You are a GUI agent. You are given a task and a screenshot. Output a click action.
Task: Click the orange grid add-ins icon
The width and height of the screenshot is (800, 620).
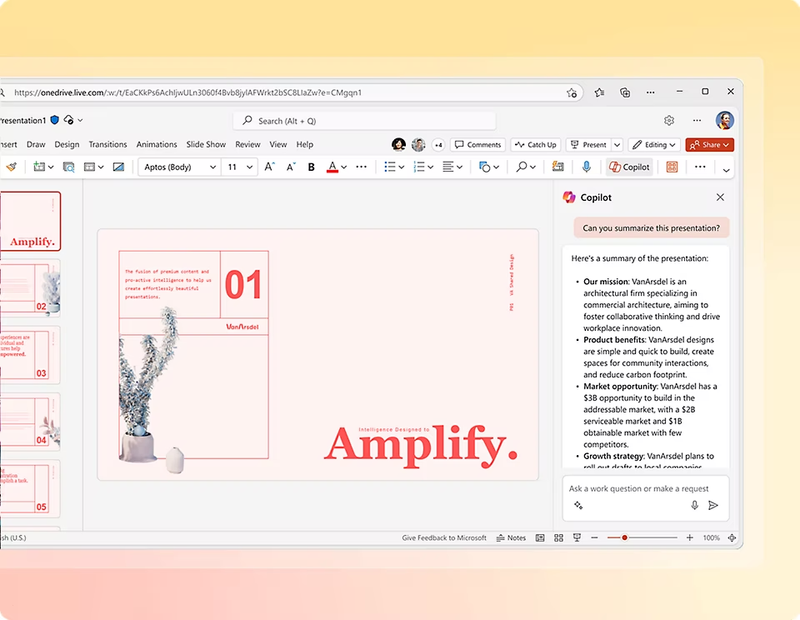click(672, 167)
